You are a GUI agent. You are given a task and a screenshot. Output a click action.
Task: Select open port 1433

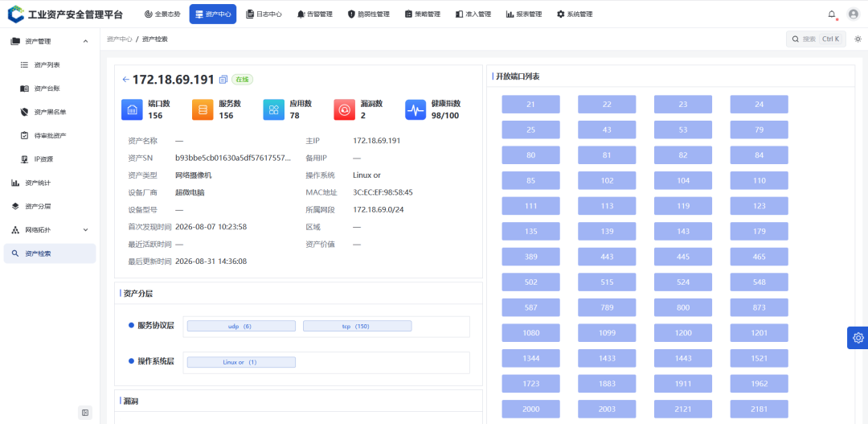click(607, 358)
